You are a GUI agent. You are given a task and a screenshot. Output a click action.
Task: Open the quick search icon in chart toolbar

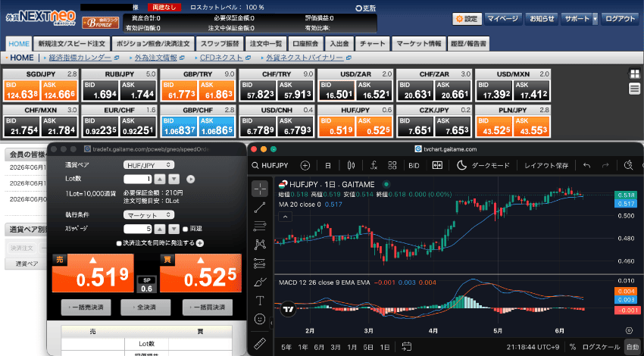pyautogui.click(x=628, y=165)
